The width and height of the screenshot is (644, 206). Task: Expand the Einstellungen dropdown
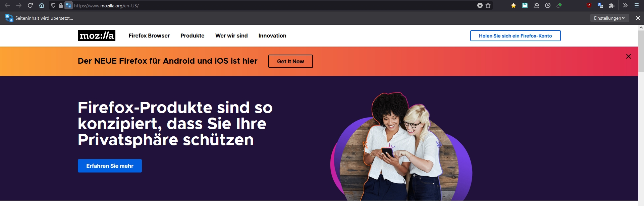pos(609,18)
